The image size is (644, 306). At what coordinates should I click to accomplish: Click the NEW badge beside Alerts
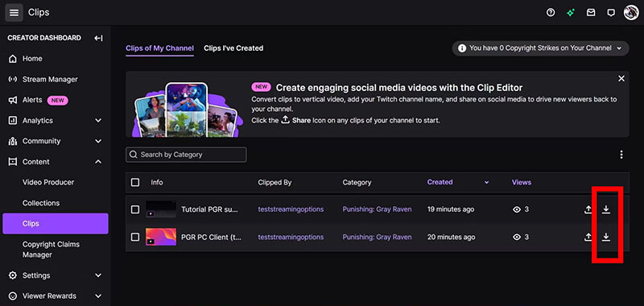[x=57, y=100]
